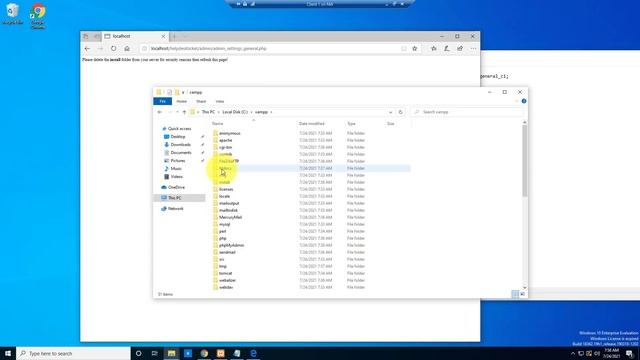The height and width of the screenshot is (360, 640).
Task: Select the tomcat folder
Action: [225, 273]
